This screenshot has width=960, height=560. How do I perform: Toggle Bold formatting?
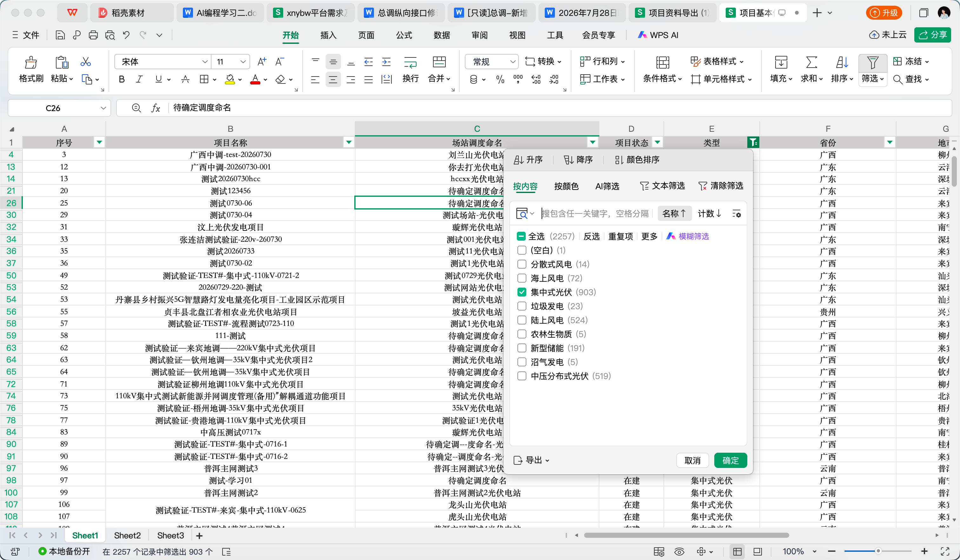[x=122, y=79]
